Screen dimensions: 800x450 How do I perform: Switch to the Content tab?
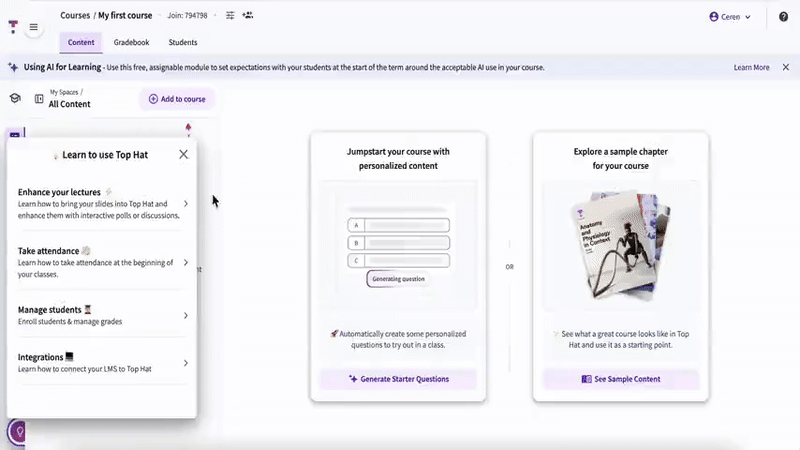coord(81,42)
